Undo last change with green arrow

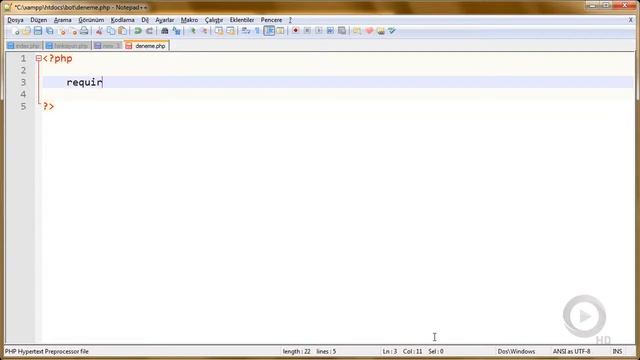[138, 31]
